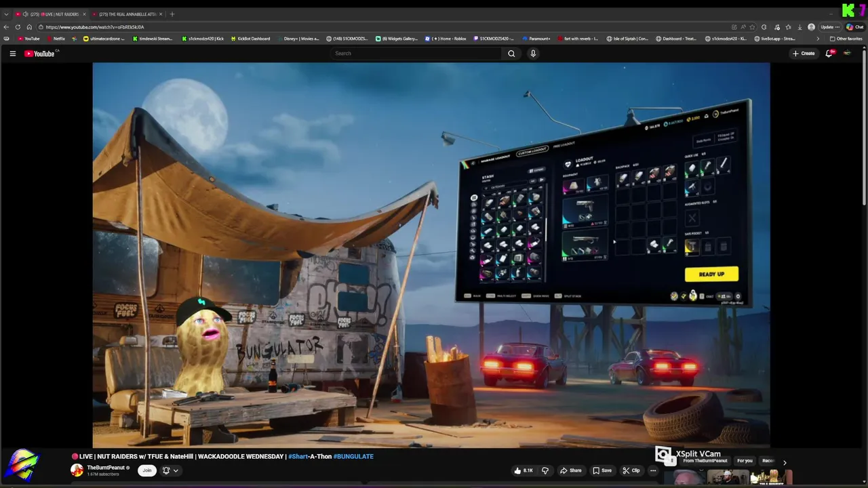Open the YouTube guide hamburger menu
This screenshot has height=488, width=868.
12,54
